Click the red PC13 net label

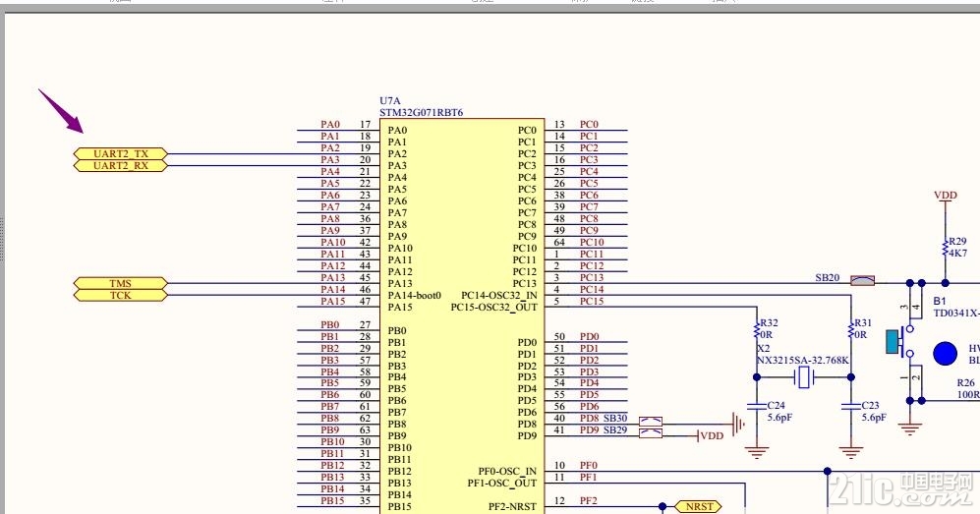pos(592,277)
